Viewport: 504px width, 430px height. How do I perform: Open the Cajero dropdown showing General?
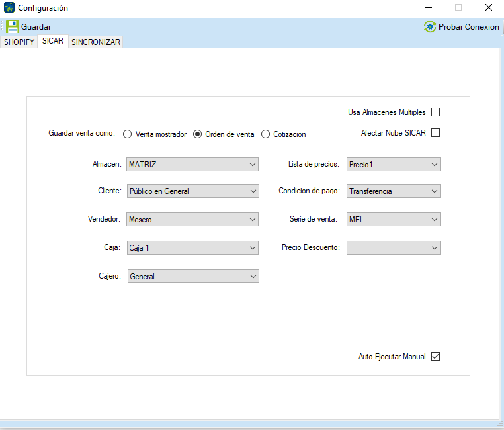click(x=193, y=277)
